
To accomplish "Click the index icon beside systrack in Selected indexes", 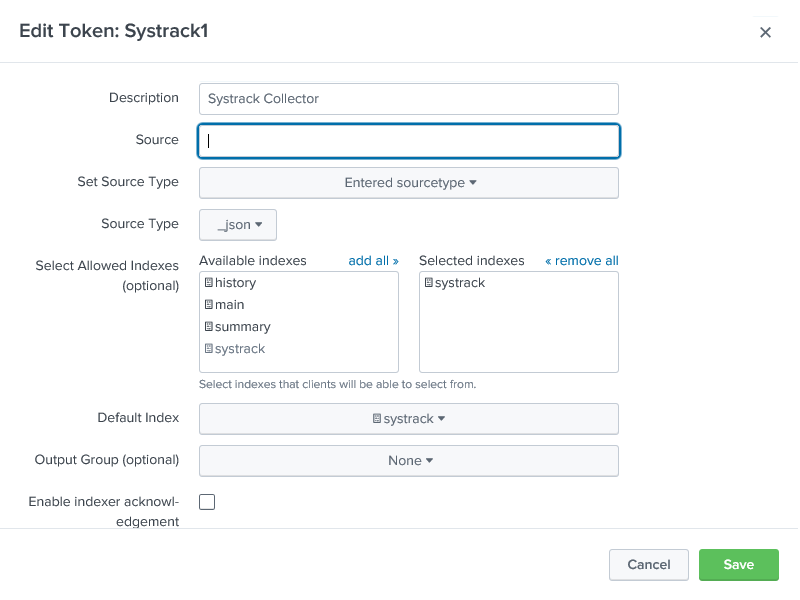I will (429, 282).
